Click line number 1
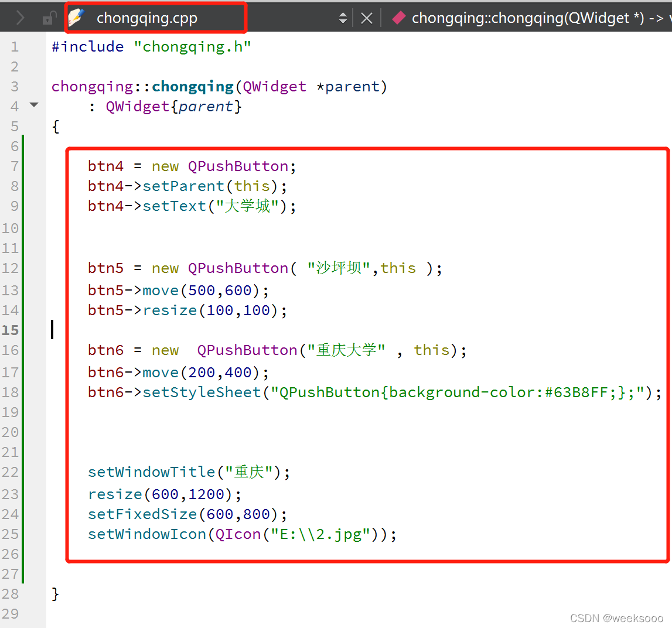Image resolution: width=672 pixels, height=628 pixels. [15, 47]
